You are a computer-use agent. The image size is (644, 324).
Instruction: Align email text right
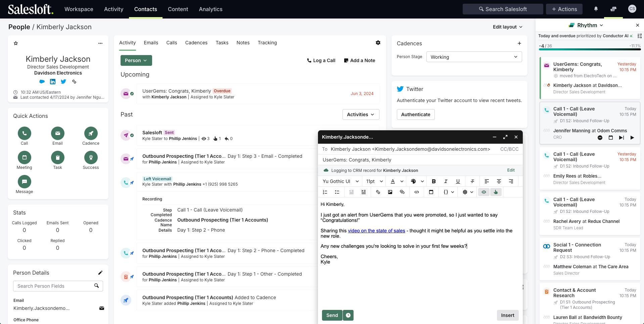(x=511, y=181)
